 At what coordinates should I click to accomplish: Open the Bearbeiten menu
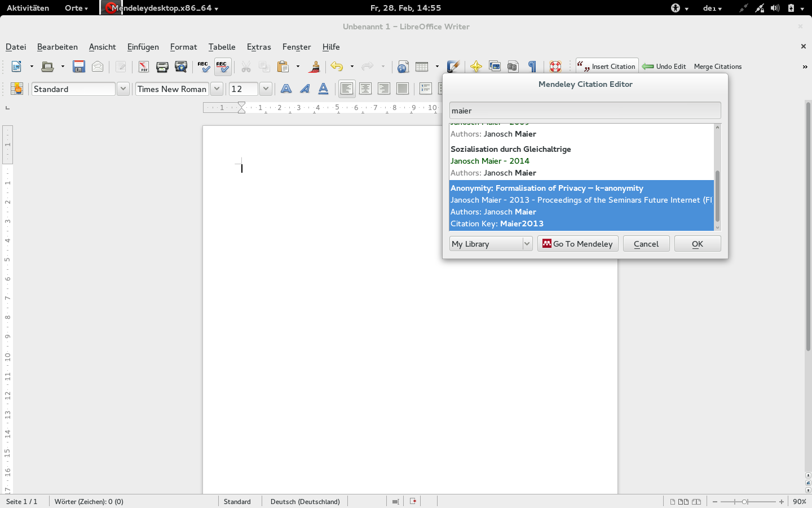[58, 47]
